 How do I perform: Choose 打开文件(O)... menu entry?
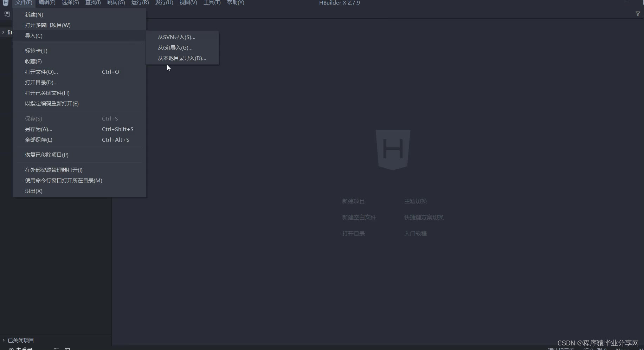(79, 72)
